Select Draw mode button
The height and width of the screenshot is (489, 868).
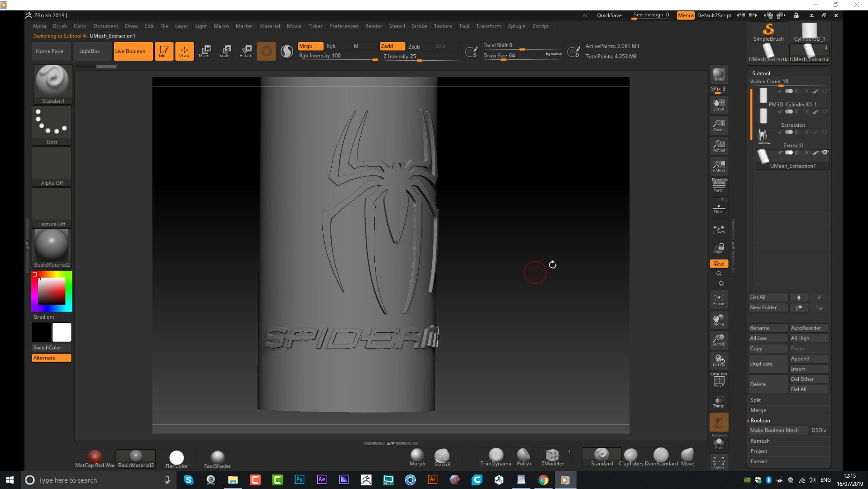tap(184, 51)
